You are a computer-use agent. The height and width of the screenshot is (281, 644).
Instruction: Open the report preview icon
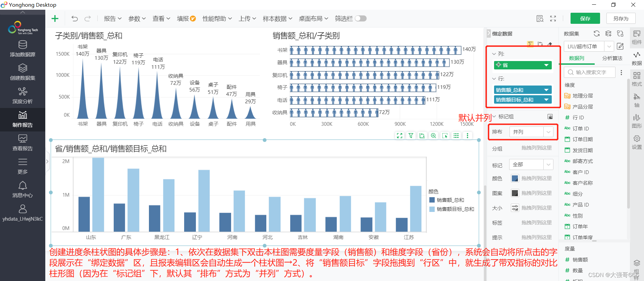pyautogui.click(x=540, y=19)
